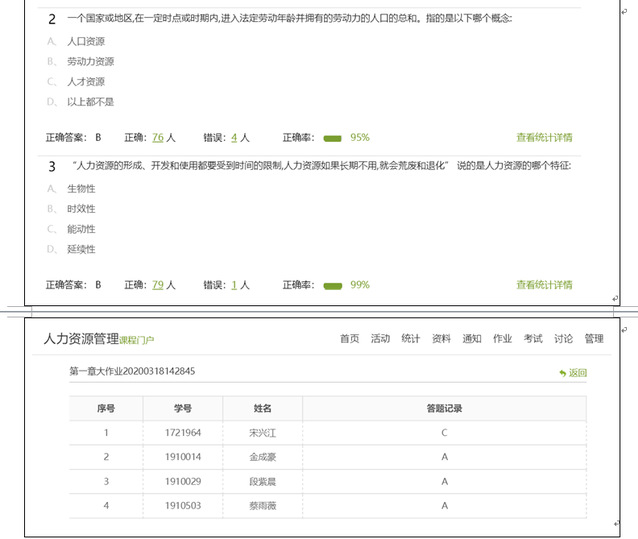The image size is (638, 539).
Task: Click the 学号 column header
Action: (183, 408)
